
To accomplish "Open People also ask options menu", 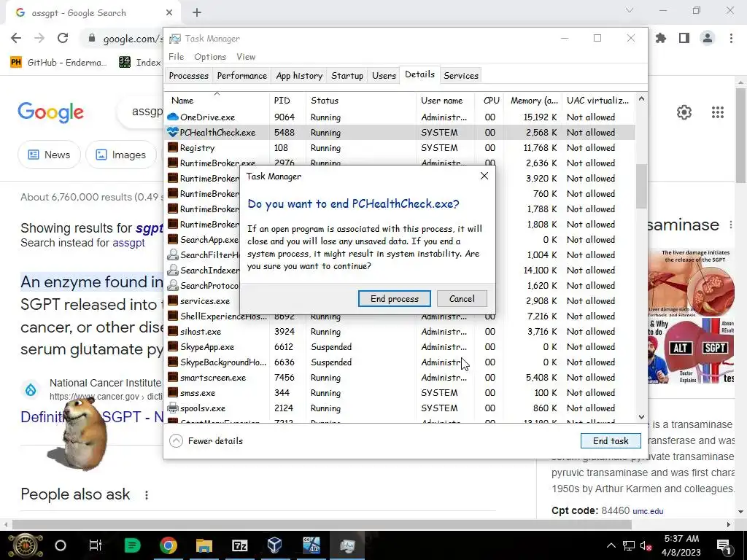I will (147, 495).
